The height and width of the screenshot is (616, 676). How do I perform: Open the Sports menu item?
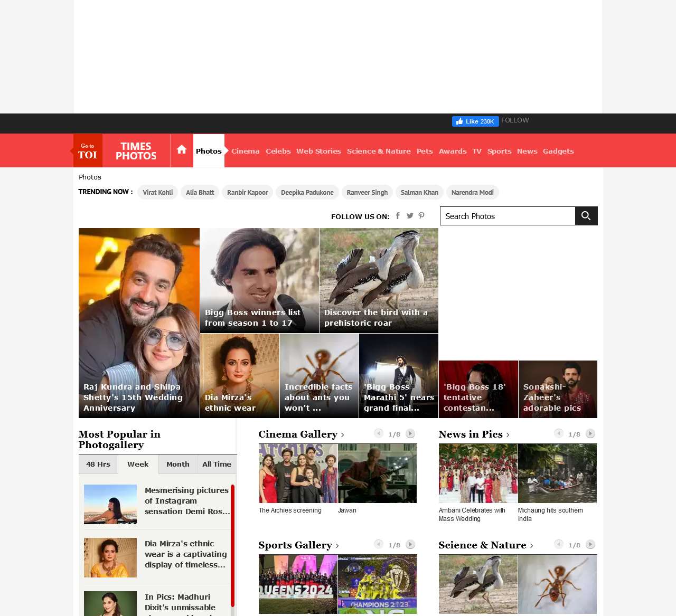pos(500,151)
